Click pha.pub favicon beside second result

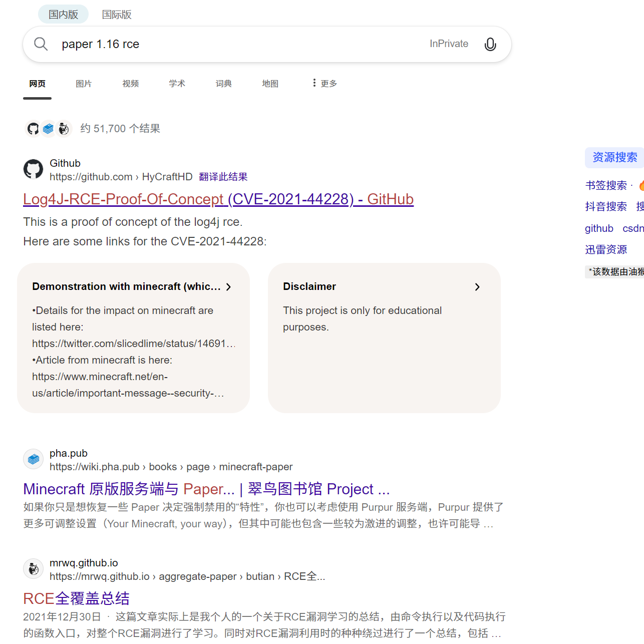tap(34, 459)
